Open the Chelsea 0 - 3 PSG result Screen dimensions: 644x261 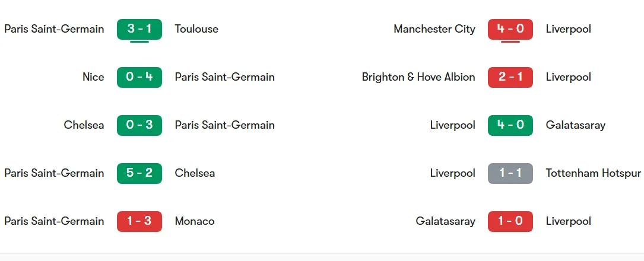point(139,125)
